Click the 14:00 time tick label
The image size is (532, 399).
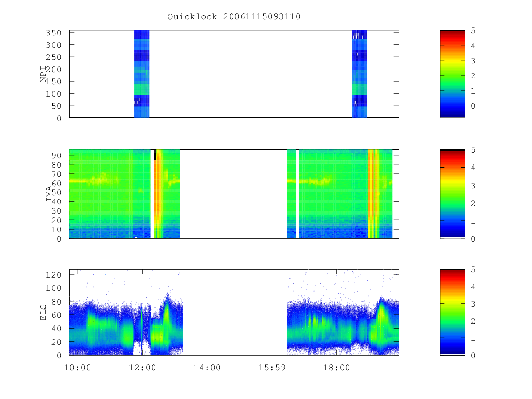point(207,368)
